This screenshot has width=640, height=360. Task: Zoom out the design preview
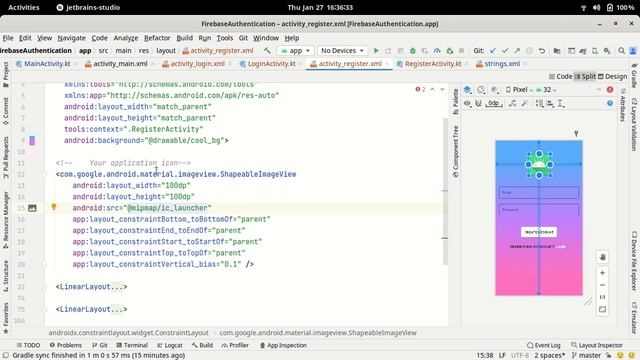coord(602,285)
